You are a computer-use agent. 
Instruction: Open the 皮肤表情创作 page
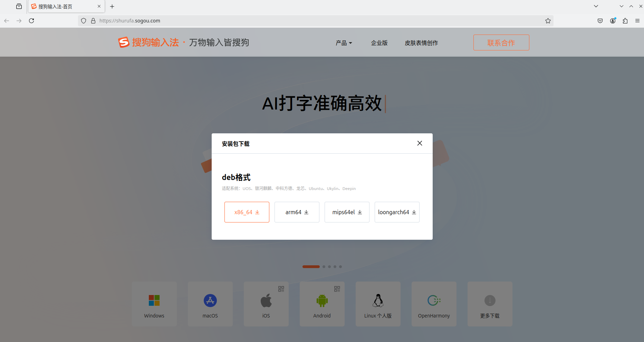coord(421,43)
